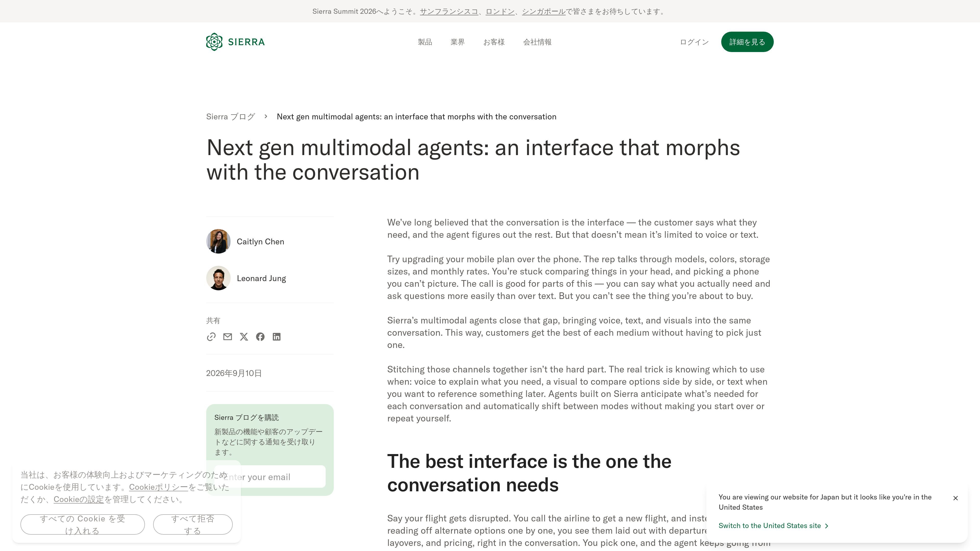Open the 製品 navigation menu
This screenshot has height=551, width=980.
pos(425,42)
